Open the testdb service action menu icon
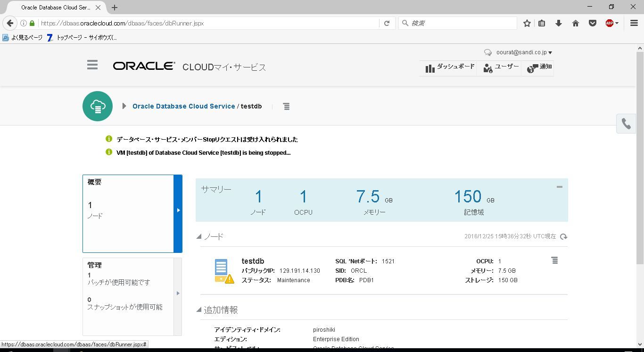This screenshot has width=644, height=352. [286, 107]
